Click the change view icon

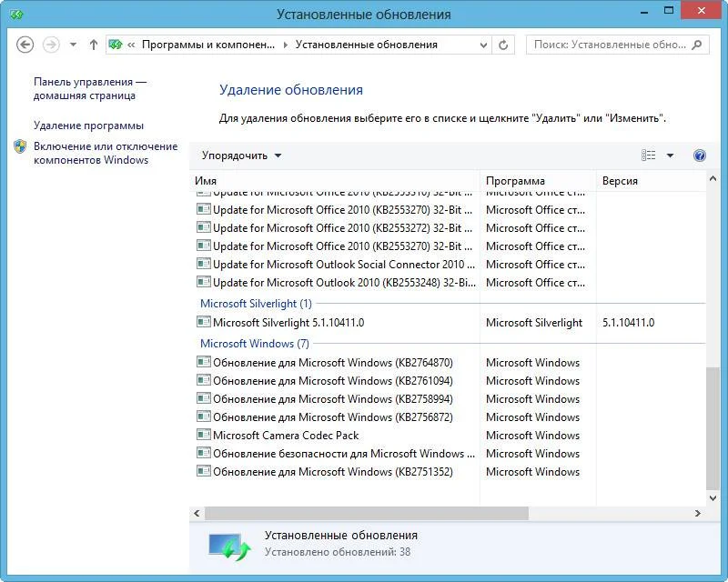[x=648, y=155]
